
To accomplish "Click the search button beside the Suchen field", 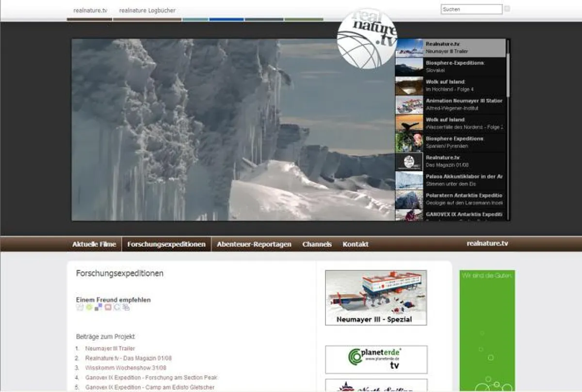I will [507, 9].
